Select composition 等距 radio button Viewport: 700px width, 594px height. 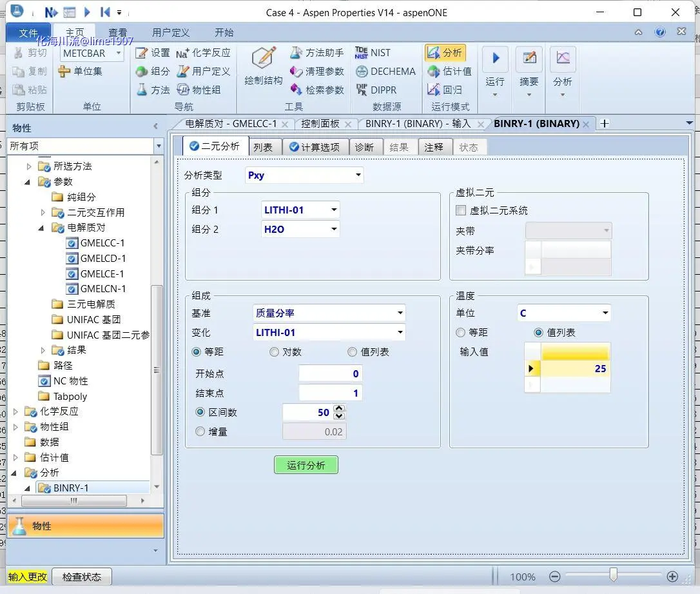tap(196, 352)
